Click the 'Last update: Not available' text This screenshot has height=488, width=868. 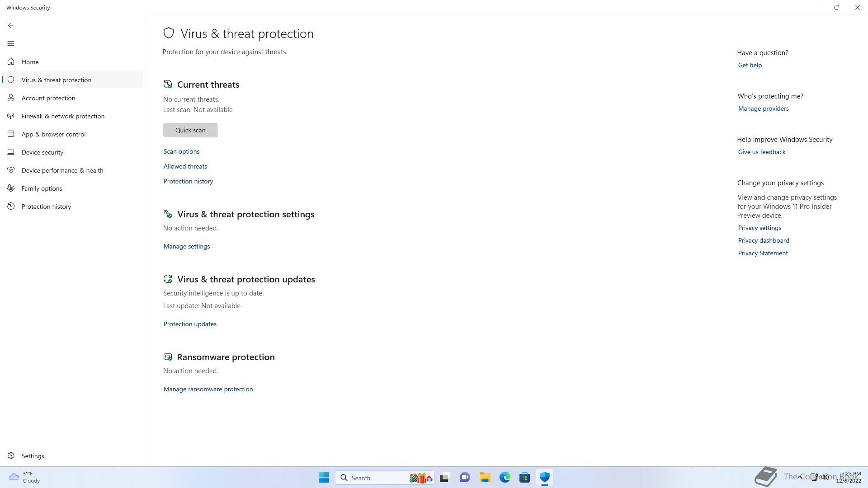pyautogui.click(x=202, y=306)
